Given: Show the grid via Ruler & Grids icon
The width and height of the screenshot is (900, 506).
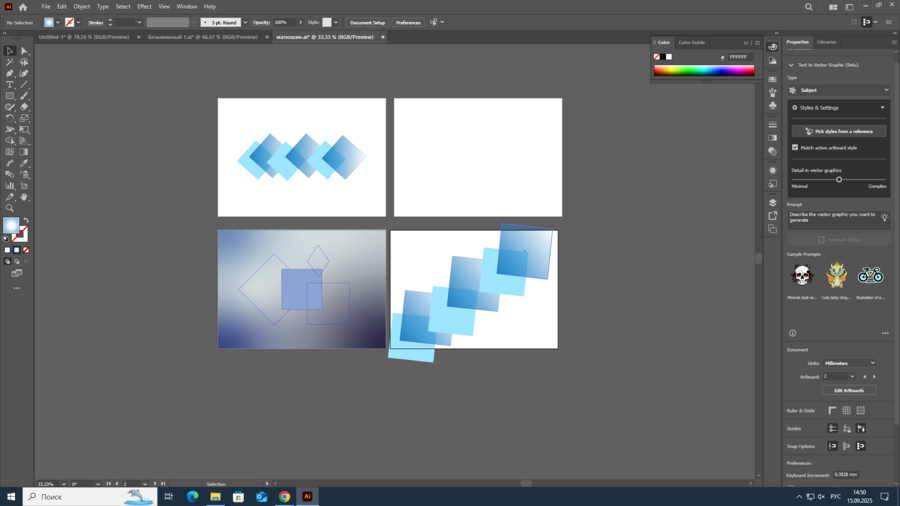Looking at the screenshot, I should click(846, 411).
